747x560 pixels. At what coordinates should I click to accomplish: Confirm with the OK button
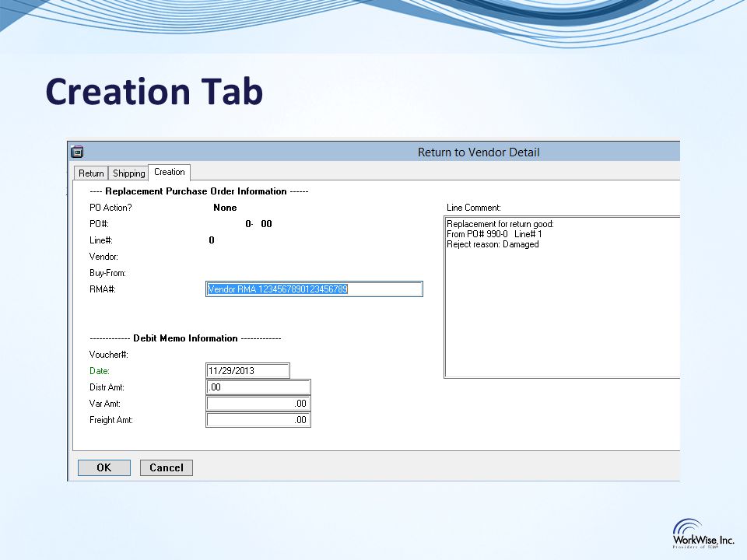[103, 467]
